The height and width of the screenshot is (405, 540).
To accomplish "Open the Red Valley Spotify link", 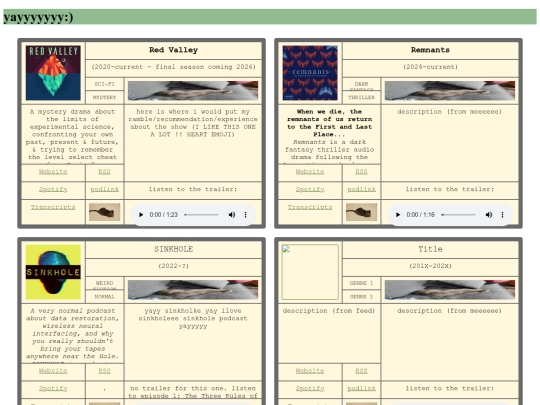I will [x=53, y=189].
